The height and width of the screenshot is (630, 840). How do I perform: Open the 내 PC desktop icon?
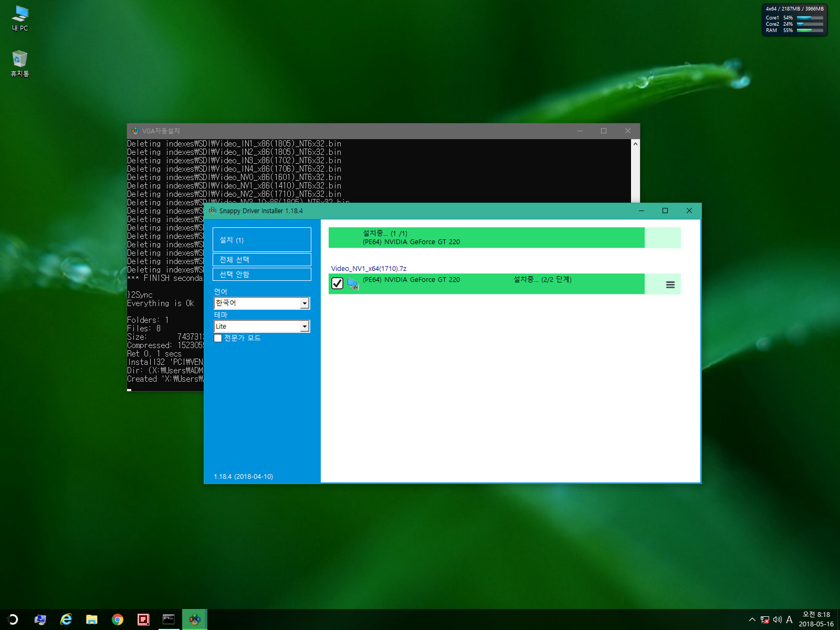tap(20, 18)
